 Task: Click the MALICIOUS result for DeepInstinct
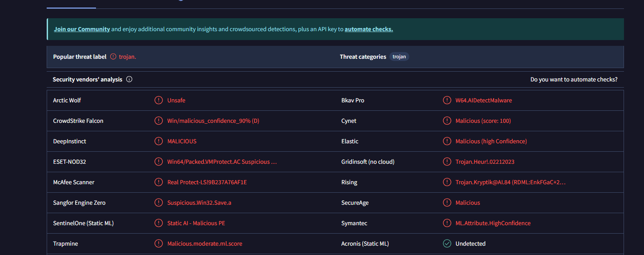pos(182,141)
